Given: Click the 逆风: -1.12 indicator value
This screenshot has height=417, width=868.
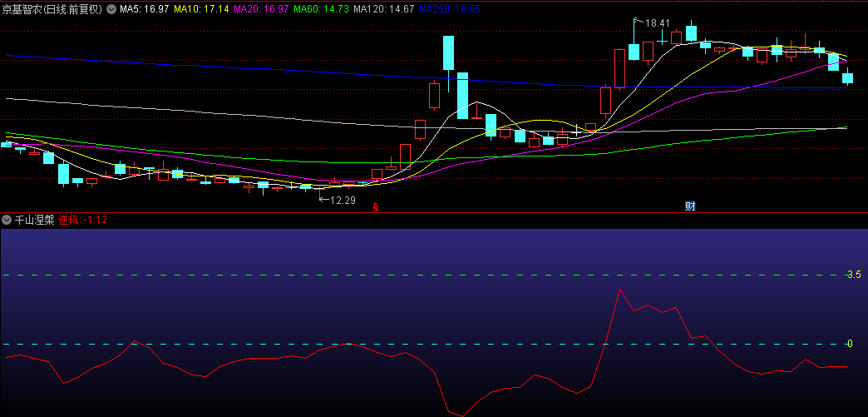Looking at the screenshot, I should click(x=83, y=220).
